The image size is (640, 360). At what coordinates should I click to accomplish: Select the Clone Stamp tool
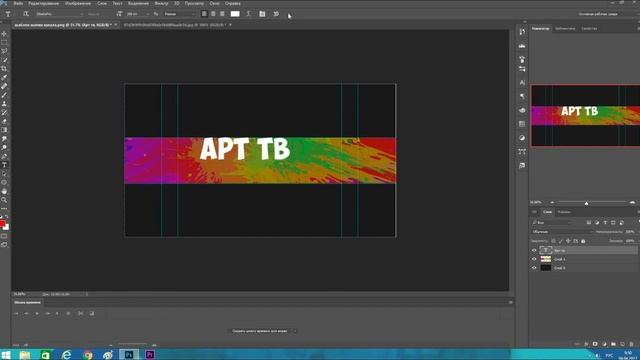click(4, 104)
